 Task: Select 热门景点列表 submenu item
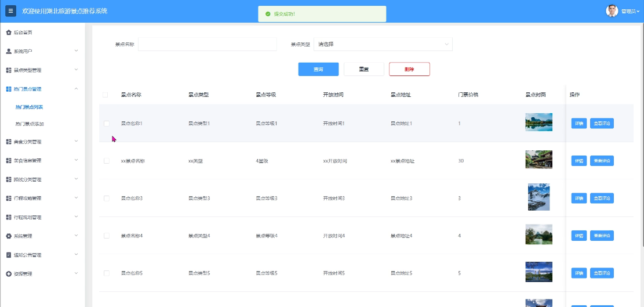(29, 107)
